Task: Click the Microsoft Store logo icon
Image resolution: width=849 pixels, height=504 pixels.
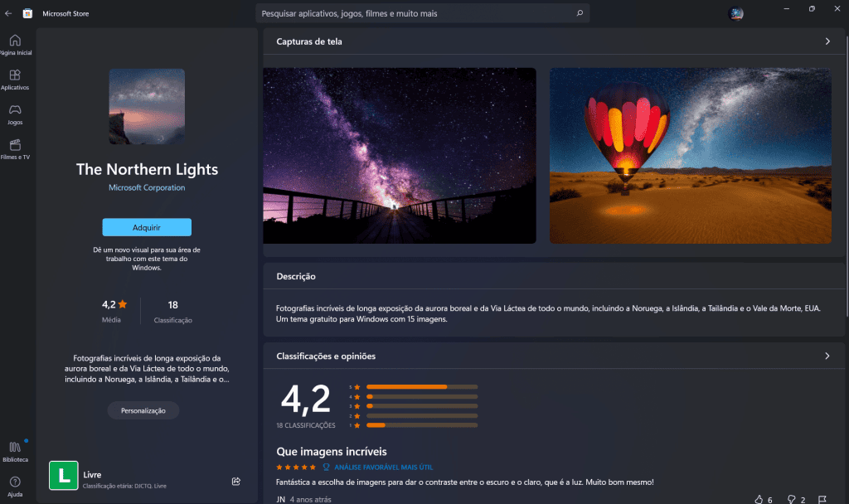Action: pyautogui.click(x=27, y=13)
